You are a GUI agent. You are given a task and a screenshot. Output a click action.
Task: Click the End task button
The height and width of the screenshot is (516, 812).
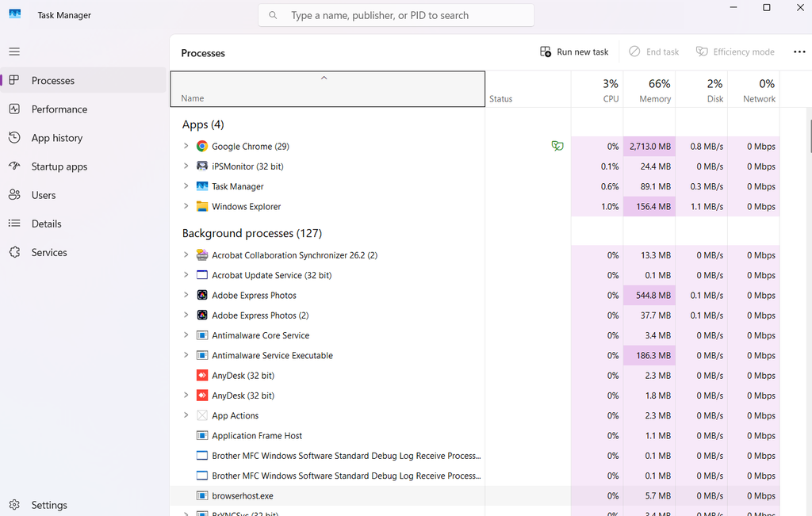[x=654, y=52]
